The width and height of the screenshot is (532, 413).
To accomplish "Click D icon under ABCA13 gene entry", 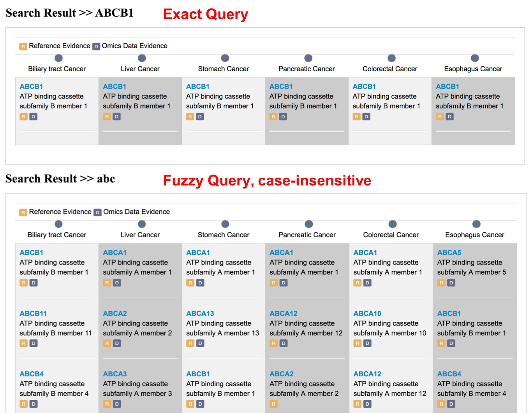I will point(200,343).
